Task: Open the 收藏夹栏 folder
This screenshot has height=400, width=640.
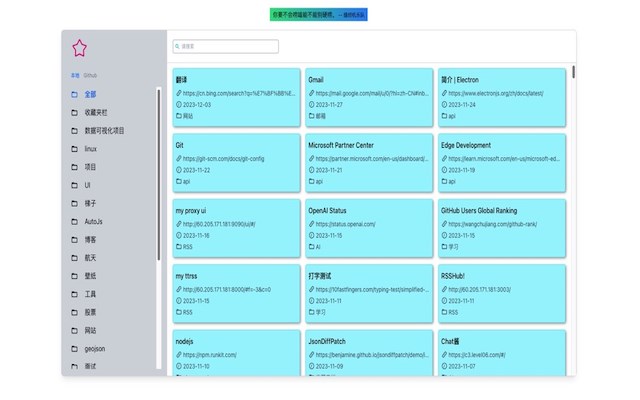Action: coord(96,112)
